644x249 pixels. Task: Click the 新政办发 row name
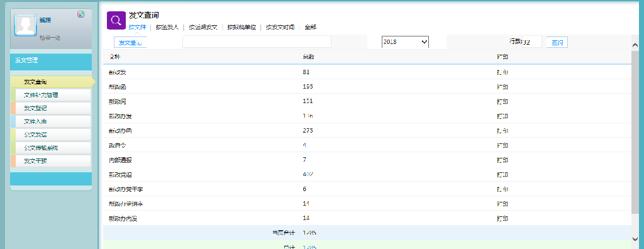pos(120,116)
